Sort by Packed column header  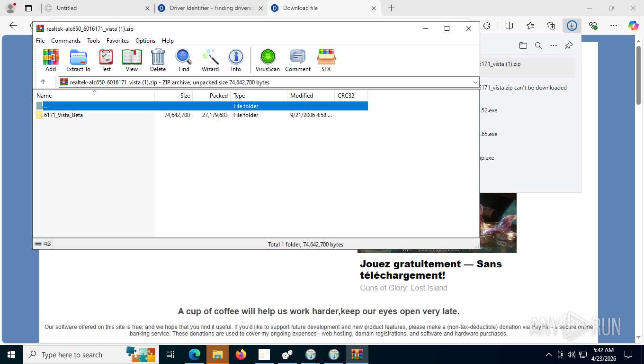pos(212,96)
